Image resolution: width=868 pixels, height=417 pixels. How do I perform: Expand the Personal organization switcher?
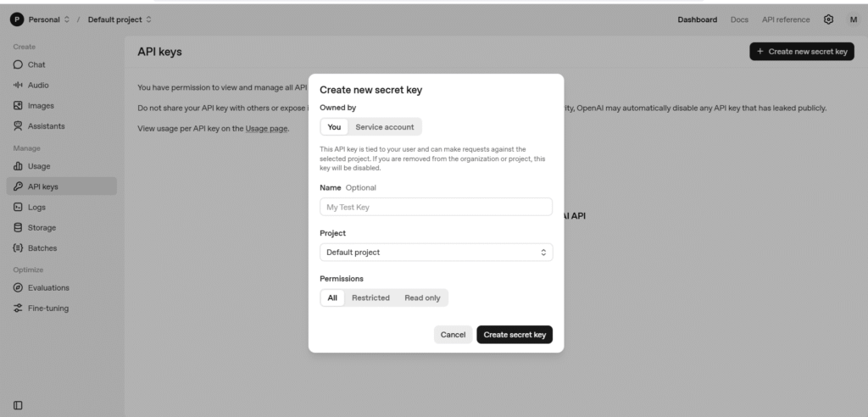(41, 19)
